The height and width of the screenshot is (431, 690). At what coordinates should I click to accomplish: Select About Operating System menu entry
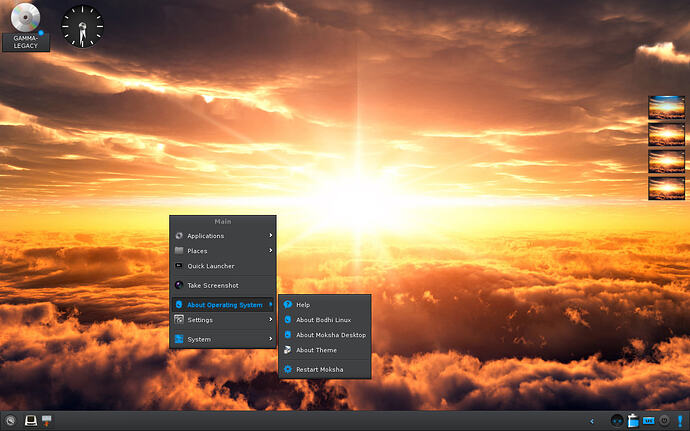[x=223, y=305]
